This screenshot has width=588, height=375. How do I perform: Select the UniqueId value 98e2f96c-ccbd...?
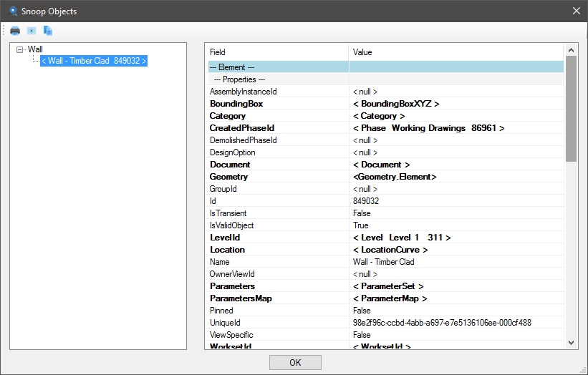point(442,323)
